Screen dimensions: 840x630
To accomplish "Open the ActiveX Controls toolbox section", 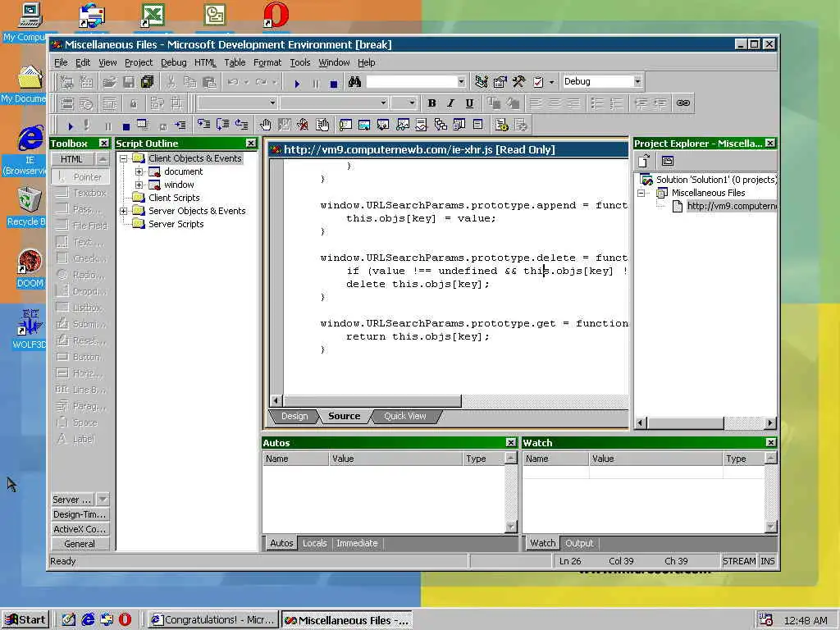I will coord(80,529).
